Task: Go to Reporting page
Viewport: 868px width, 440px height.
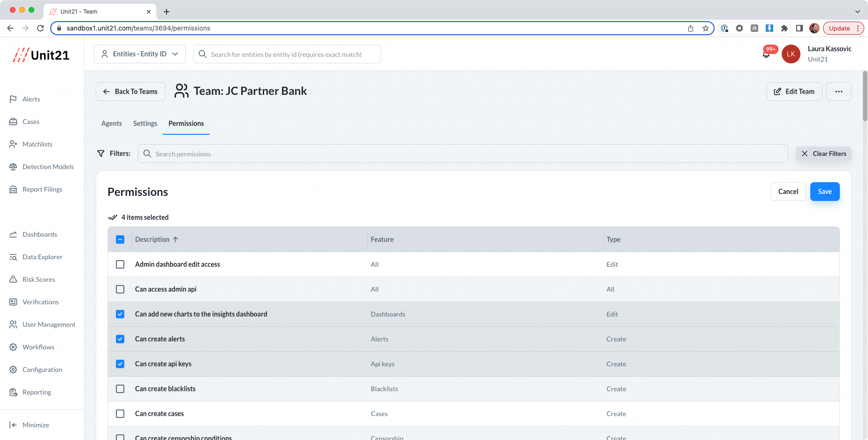Action: 37,392
